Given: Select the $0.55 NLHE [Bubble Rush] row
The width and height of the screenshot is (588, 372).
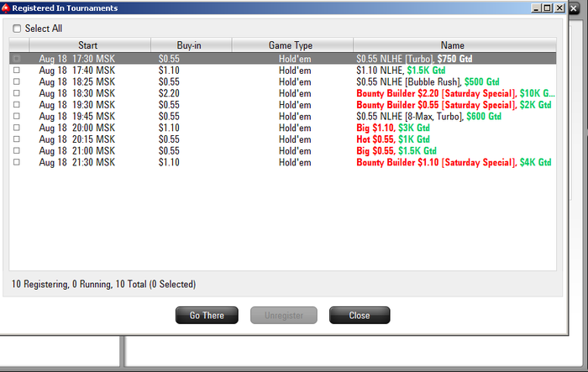Looking at the screenshot, I should point(283,81).
